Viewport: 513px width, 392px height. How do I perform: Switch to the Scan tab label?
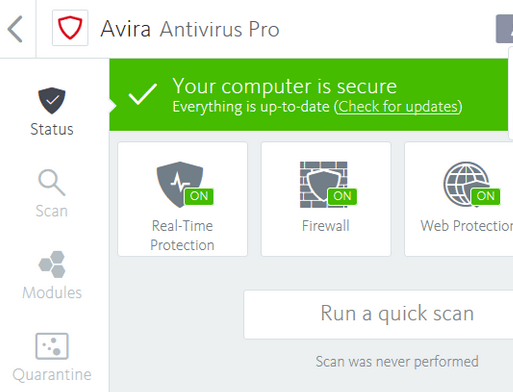tap(52, 211)
